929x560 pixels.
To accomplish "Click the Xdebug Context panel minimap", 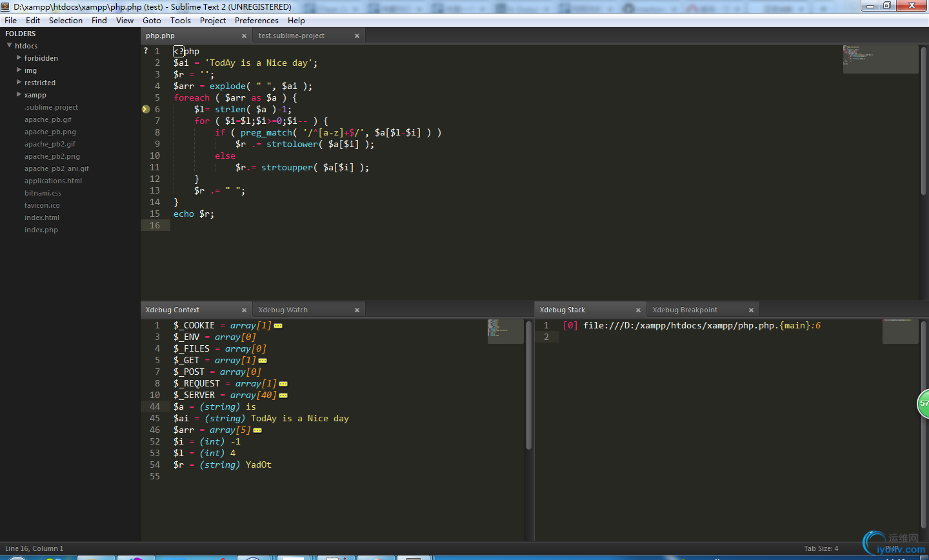I will click(x=505, y=331).
